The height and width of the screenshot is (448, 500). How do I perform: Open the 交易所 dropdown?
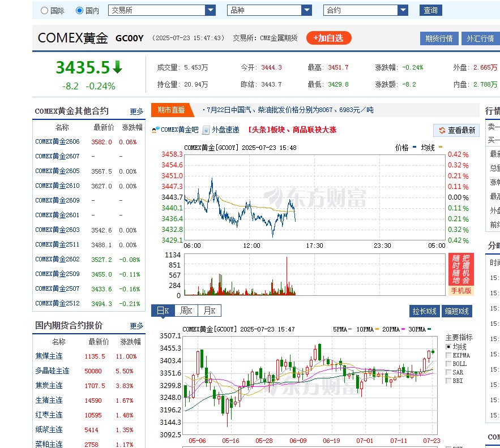point(162,10)
